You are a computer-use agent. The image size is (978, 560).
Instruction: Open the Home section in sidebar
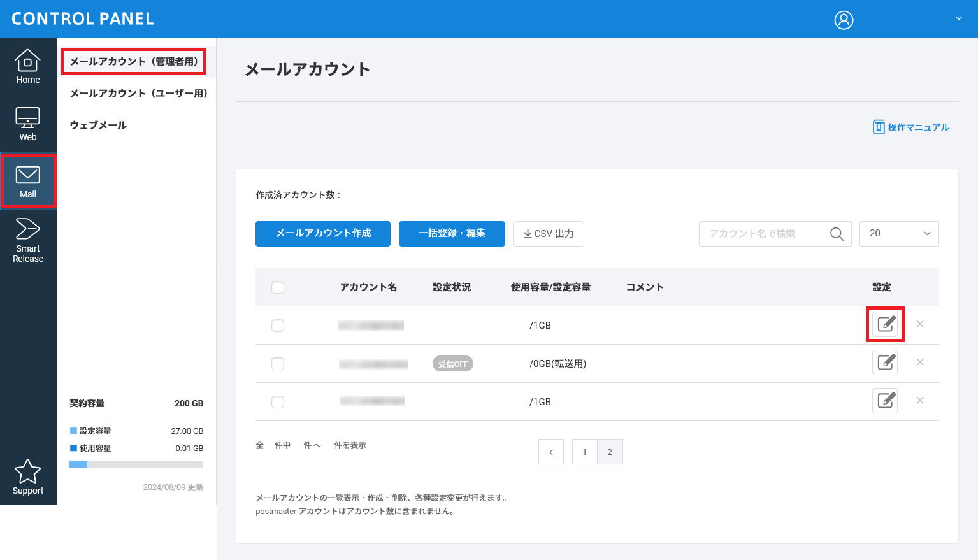point(28,66)
